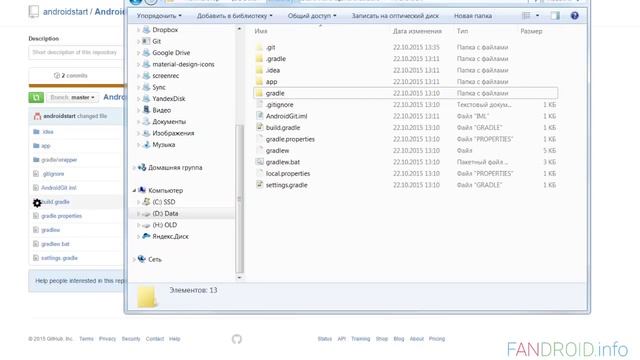Click the Видео library icon
This screenshot has width=640, height=360.
coord(146,110)
